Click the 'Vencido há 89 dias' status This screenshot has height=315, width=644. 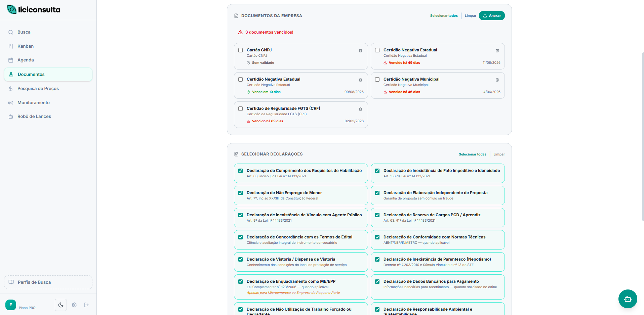point(268,121)
